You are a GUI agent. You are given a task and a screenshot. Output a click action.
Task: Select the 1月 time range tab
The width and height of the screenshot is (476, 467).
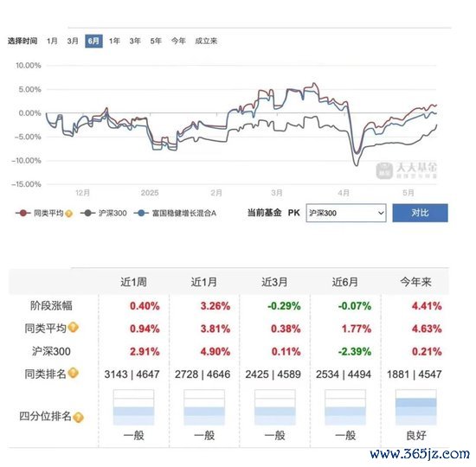pos(52,41)
